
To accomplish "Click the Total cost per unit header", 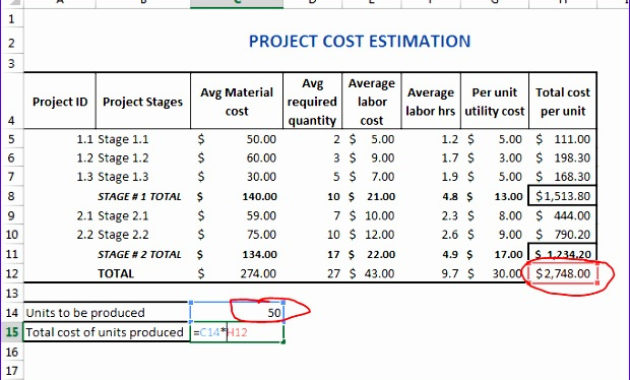I will pyautogui.click(x=563, y=101).
